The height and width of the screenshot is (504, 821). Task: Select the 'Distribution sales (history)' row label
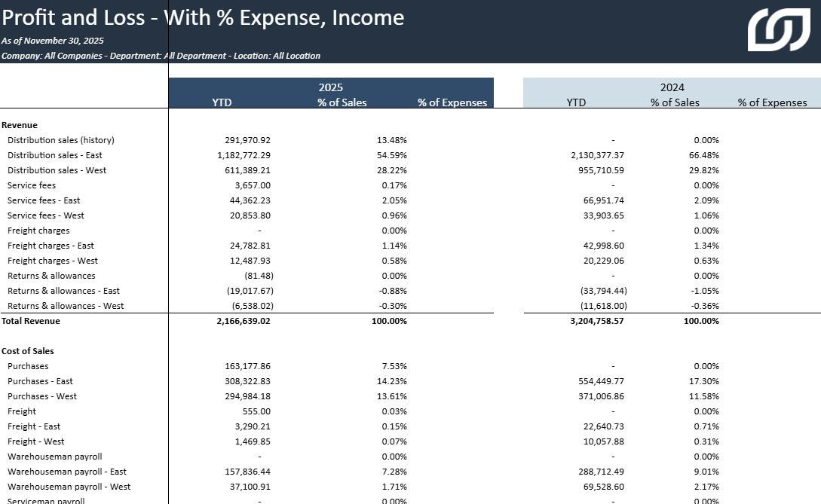point(61,140)
